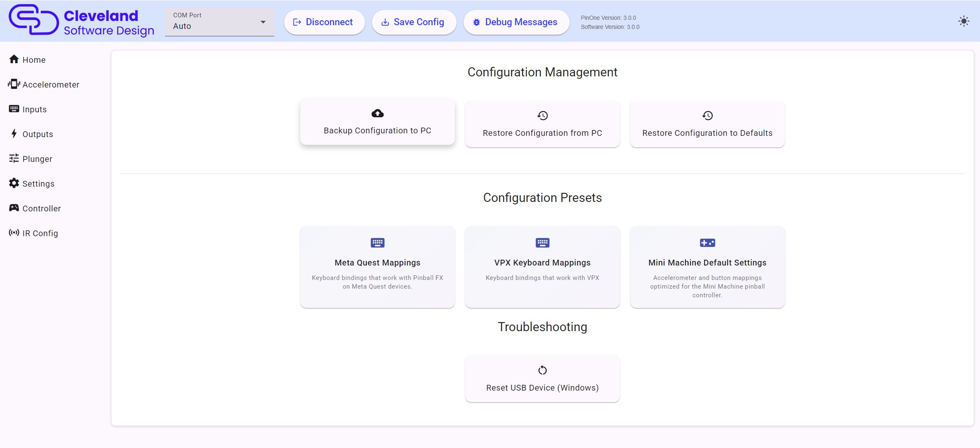Select Reset USB Device (Windows)
Image resolution: width=980 pixels, height=448 pixels.
[x=542, y=379]
